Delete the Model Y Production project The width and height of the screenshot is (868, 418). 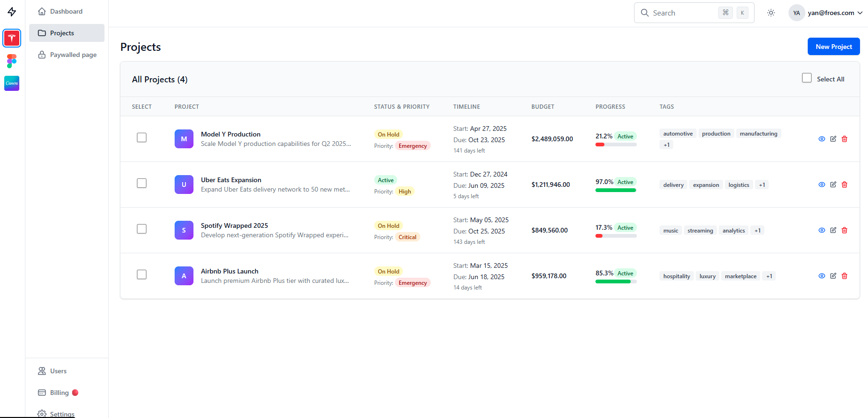844,139
